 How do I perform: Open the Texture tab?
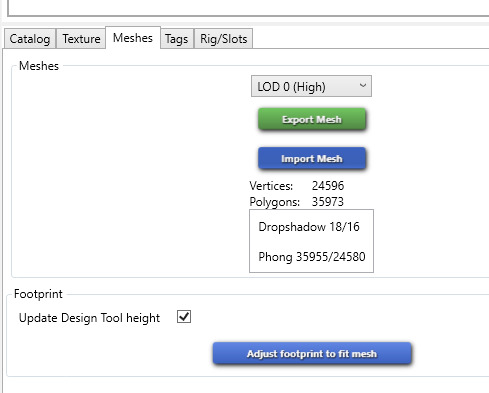[81, 39]
